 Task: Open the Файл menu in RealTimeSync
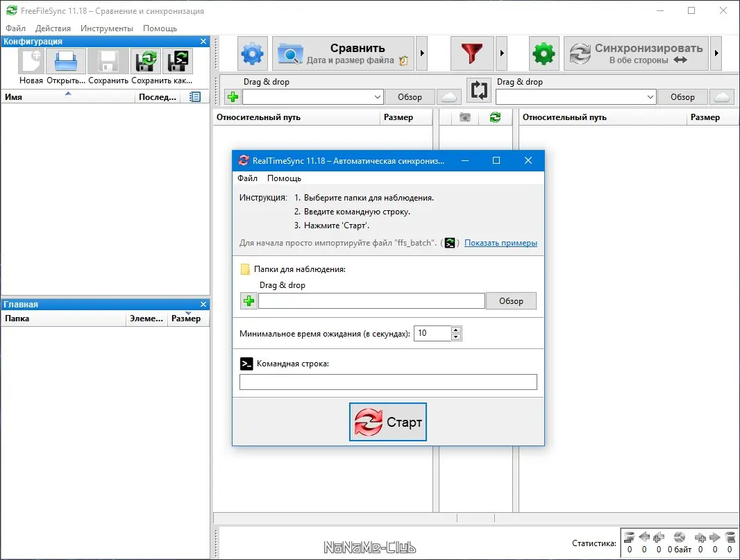pyautogui.click(x=247, y=178)
